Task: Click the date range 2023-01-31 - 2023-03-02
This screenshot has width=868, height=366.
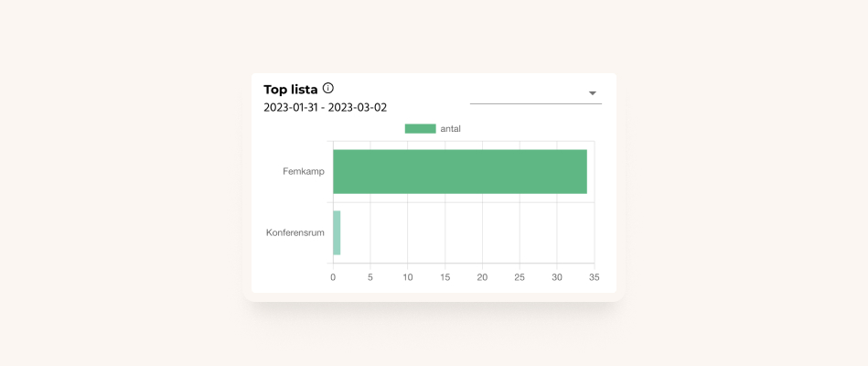Action: [325, 107]
